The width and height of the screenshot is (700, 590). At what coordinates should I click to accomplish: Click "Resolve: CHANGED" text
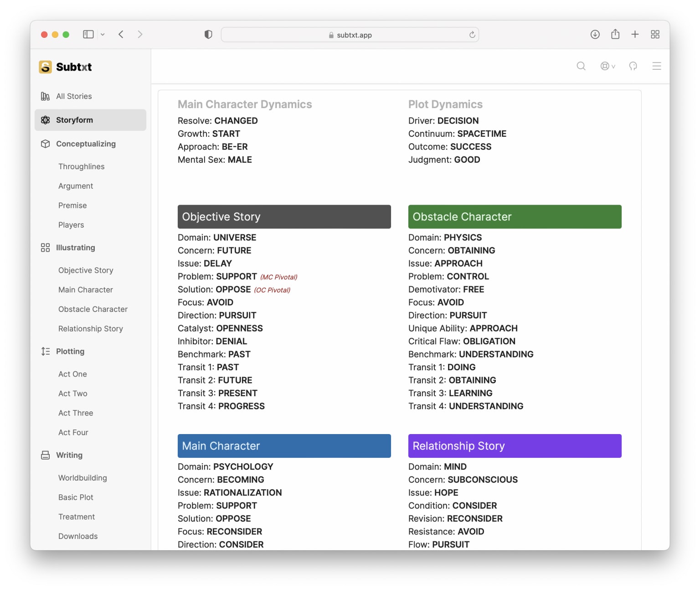(218, 121)
